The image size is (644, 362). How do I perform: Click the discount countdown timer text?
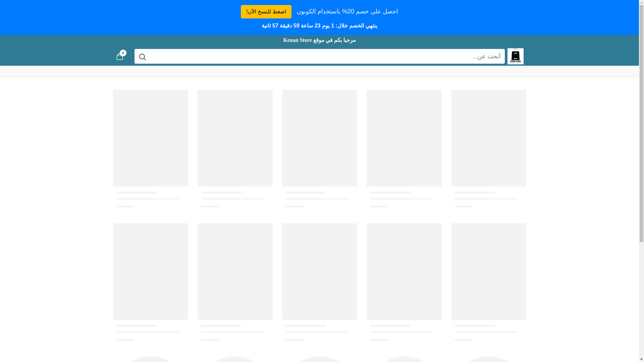(319, 26)
